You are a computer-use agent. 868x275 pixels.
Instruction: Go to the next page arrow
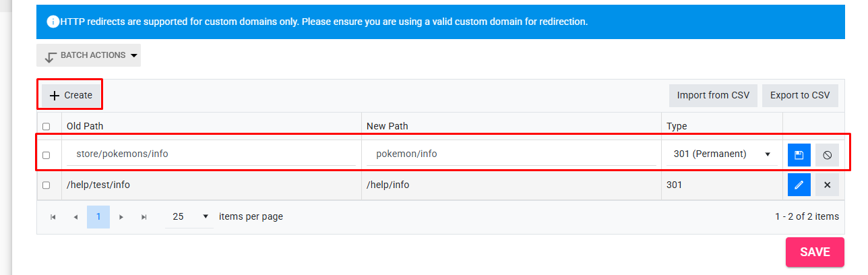(x=121, y=217)
